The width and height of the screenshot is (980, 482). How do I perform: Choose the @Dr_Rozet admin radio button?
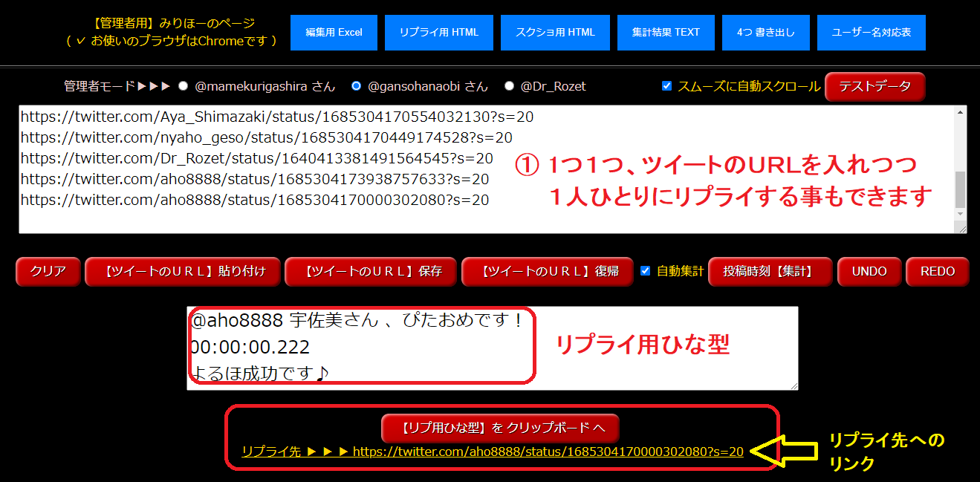pyautogui.click(x=509, y=86)
